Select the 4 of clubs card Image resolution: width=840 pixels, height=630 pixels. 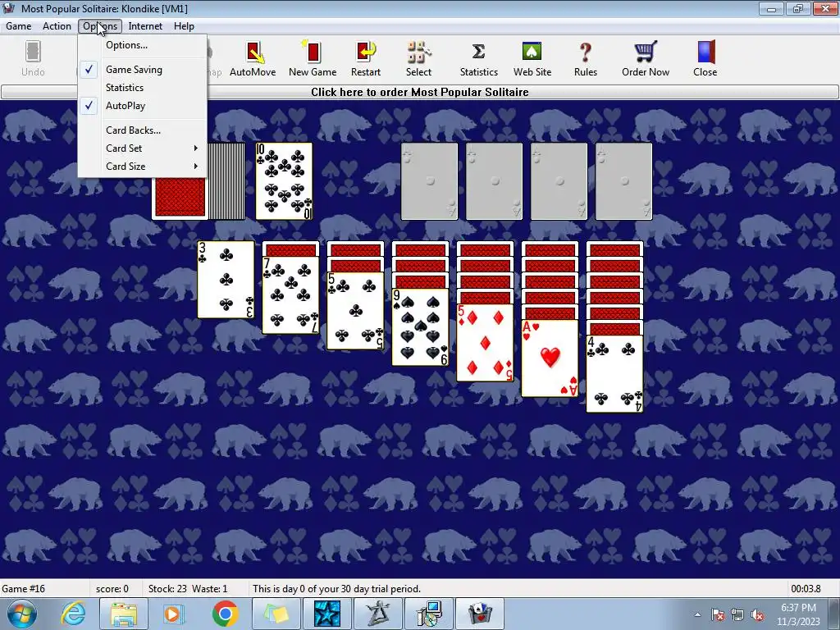615,374
